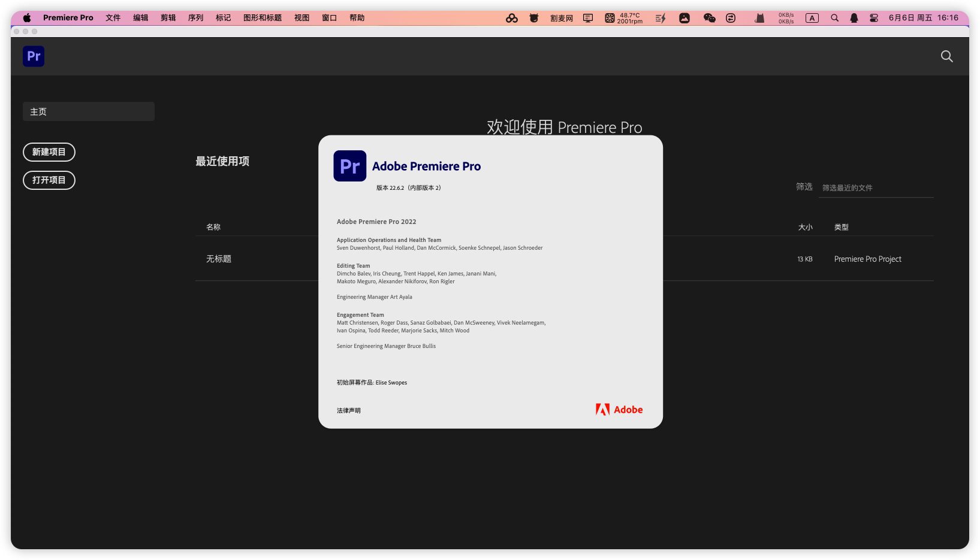Click the Adobe logo in the about dialog
Screen dimensions: 980x560
619,410
